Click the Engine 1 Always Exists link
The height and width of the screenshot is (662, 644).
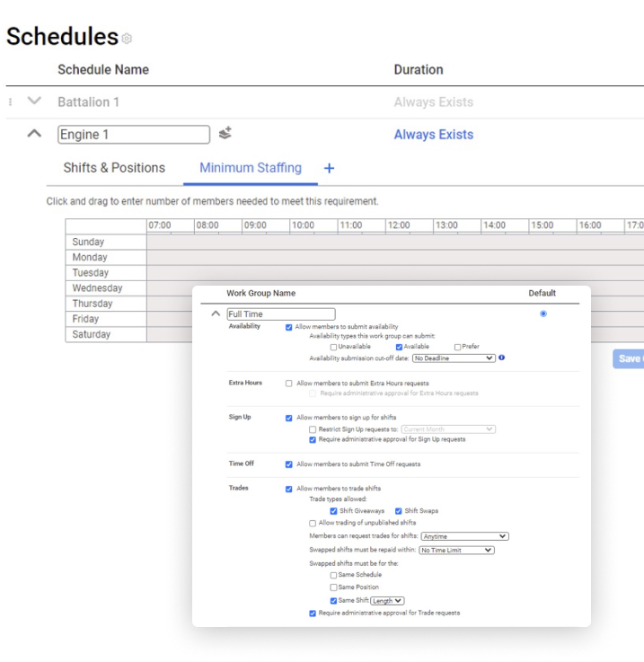point(434,134)
